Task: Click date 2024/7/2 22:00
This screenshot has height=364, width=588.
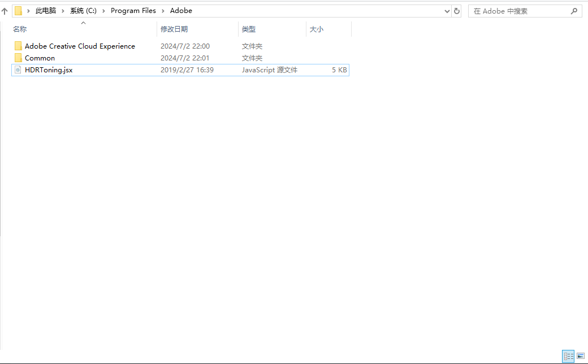Action: coord(185,46)
